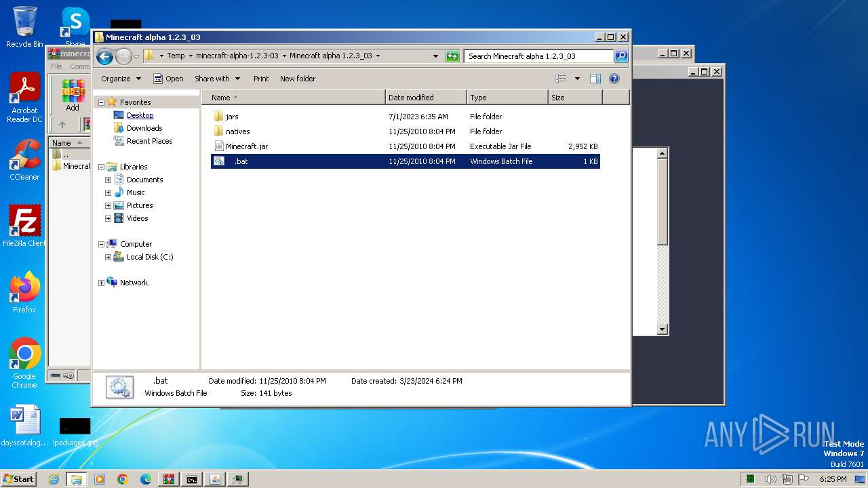Open Recent Places in Favorites
The width and height of the screenshot is (868, 488).
pyautogui.click(x=149, y=141)
